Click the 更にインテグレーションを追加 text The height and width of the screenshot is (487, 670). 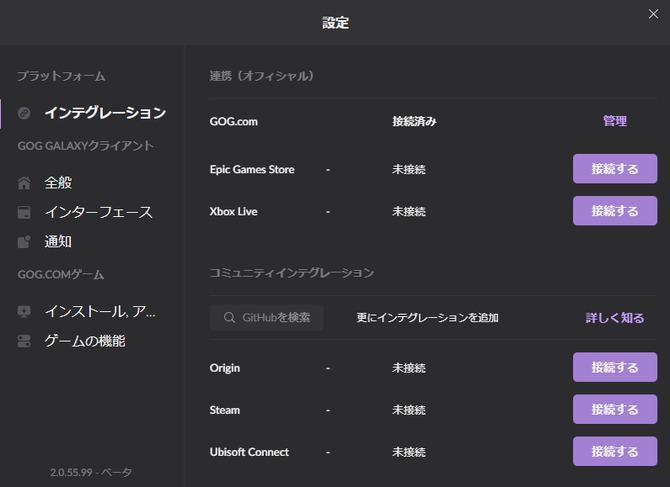click(428, 318)
